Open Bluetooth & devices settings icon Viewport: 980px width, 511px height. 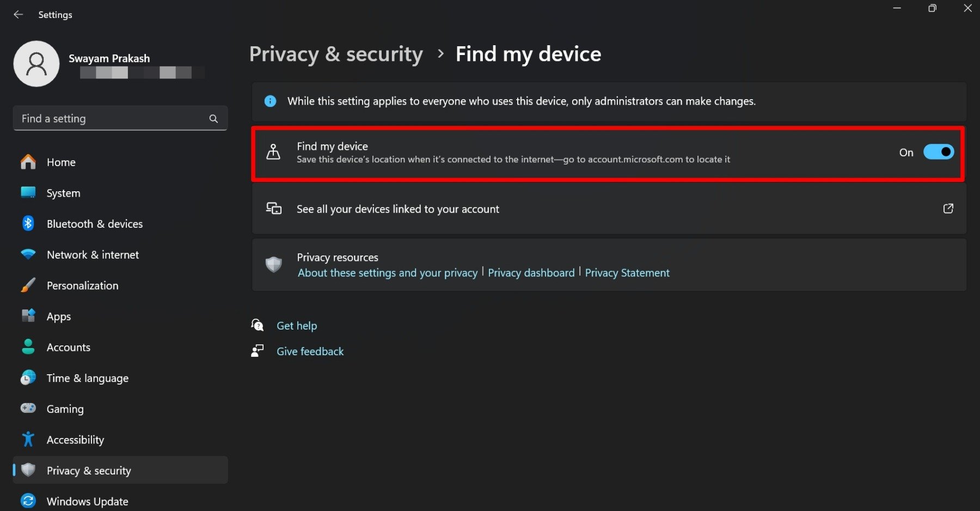pyautogui.click(x=28, y=223)
